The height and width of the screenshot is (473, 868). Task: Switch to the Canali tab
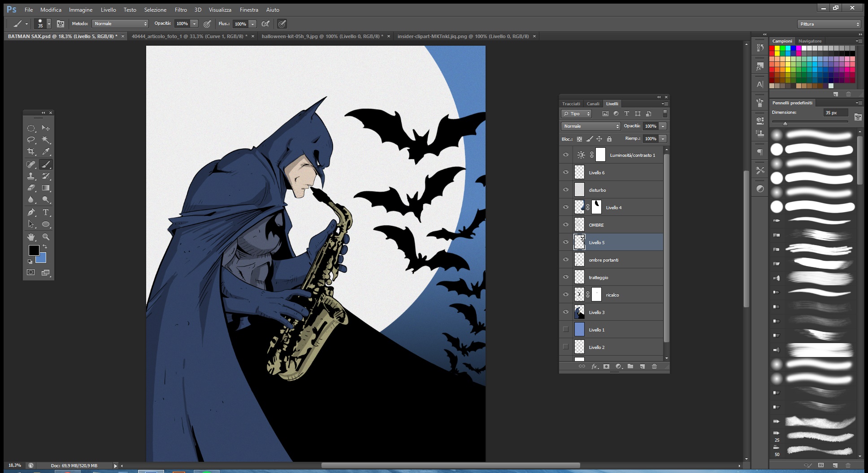[x=593, y=103]
